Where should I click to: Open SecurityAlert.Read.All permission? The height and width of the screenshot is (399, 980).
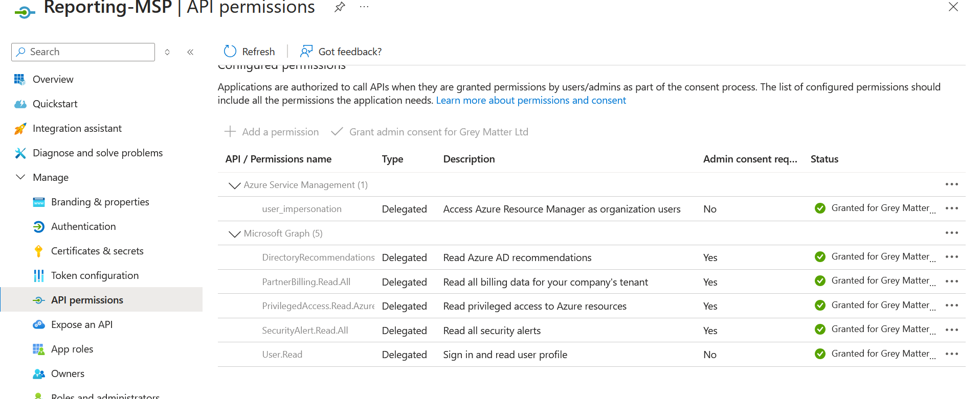305,331
